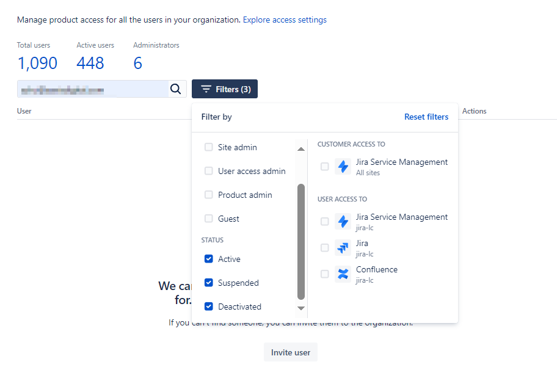Click the Jira product icon for jira-lc
The width and height of the screenshot is (557, 392).
pos(343,247)
